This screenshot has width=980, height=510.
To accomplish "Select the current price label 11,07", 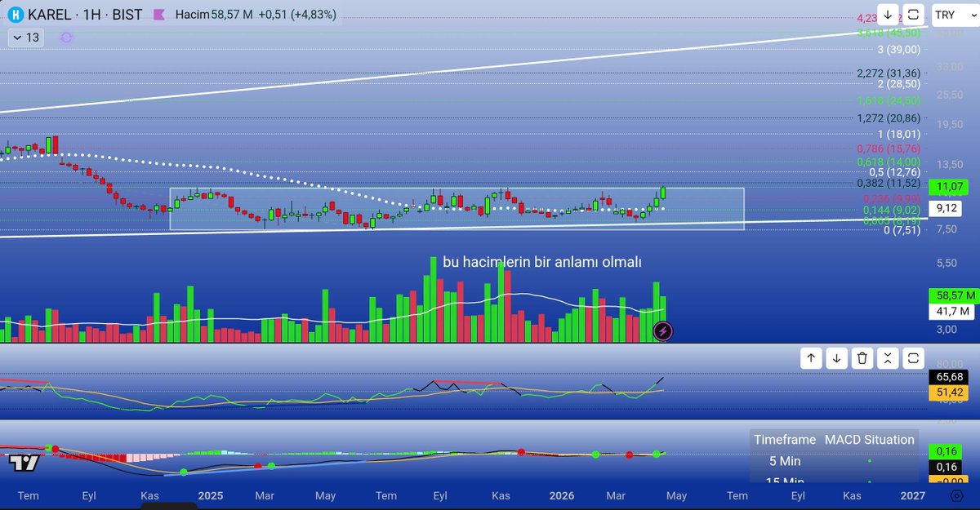I will coord(947,187).
